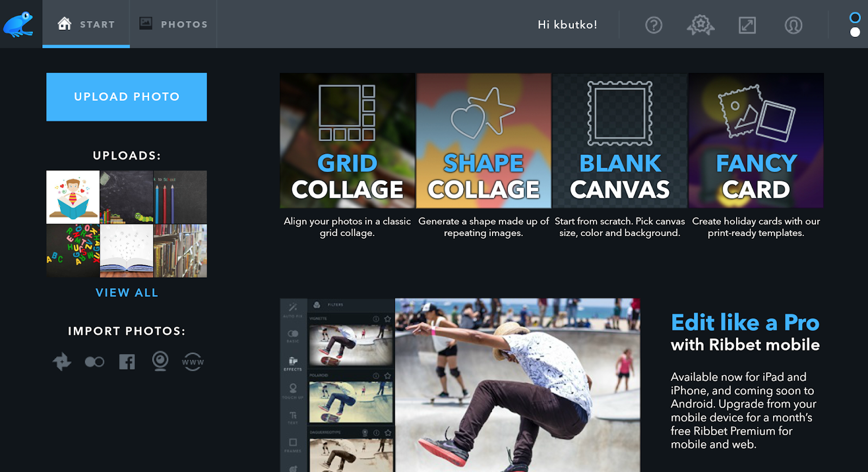Viewport: 868px width, 472px height.
Task: Open the library bookshelves upload thumbnail
Action: tap(180, 251)
